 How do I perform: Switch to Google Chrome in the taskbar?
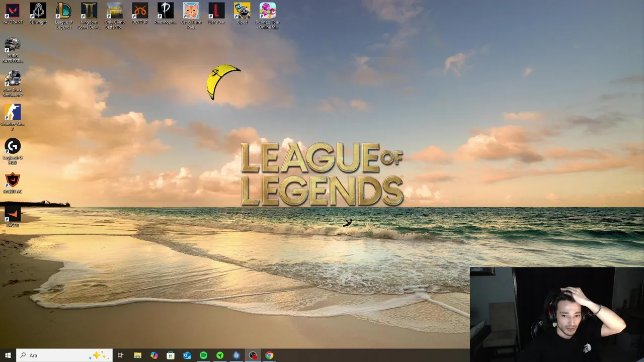[x=269, y=355]
